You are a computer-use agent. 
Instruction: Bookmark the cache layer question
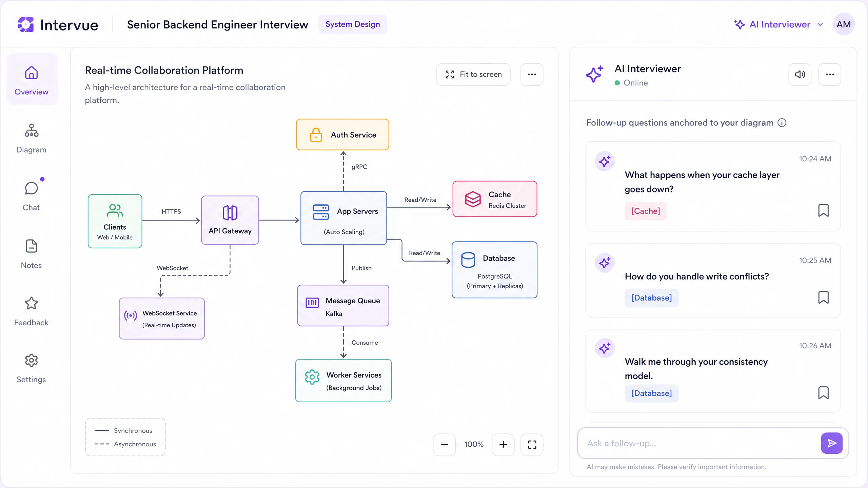point(823,210)
